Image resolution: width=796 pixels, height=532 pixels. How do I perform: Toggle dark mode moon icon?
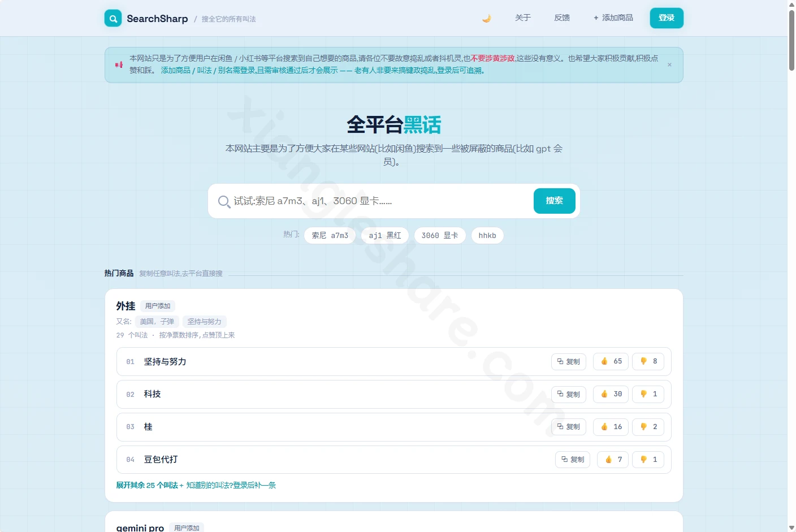pos(486,18)
